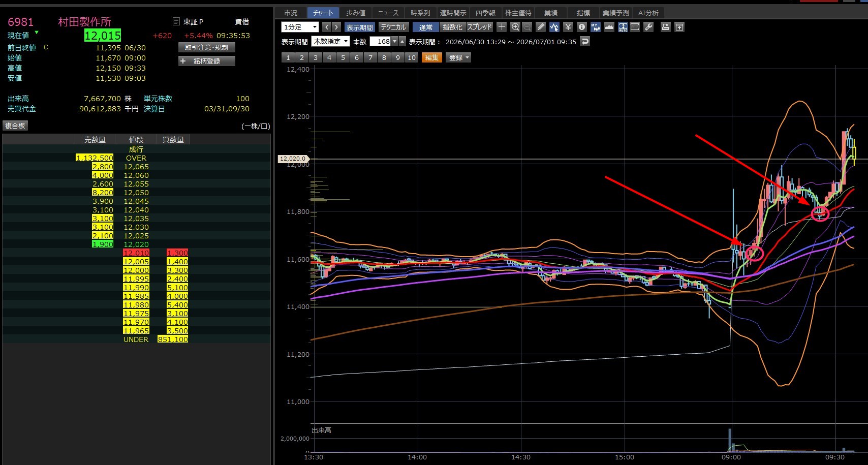Click the reset period return icon
Image resolution: width=868 pixels, height=465 pixels.
585,42
